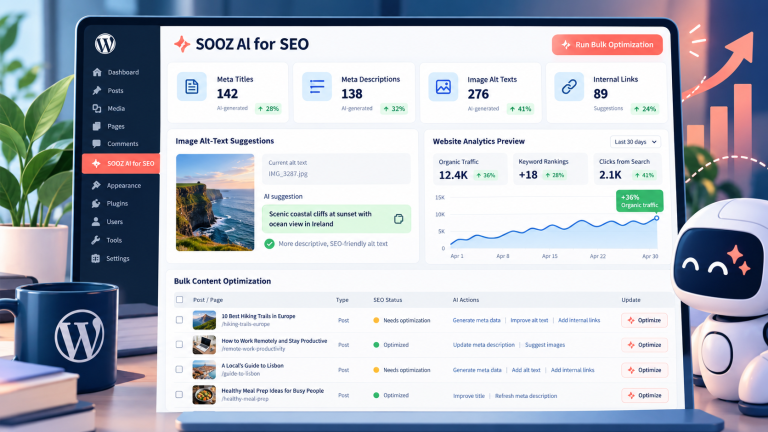
Task: Click Improve title link
Action: click(x=469, y=396)
